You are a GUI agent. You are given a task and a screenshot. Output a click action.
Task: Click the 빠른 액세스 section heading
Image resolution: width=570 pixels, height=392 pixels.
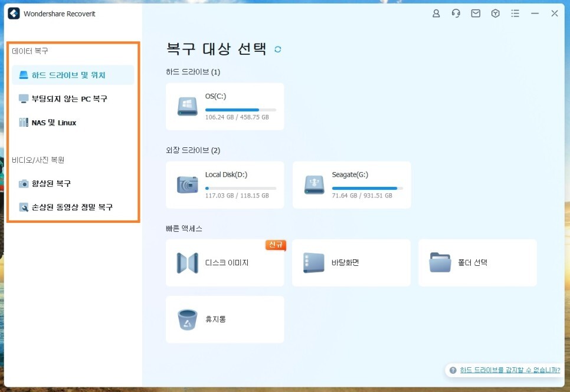coord(184,229)
